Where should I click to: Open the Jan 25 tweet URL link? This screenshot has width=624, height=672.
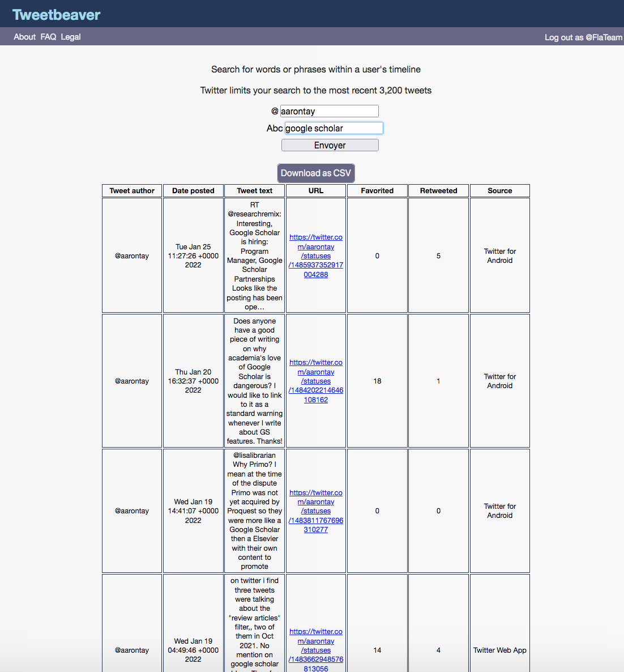316,256
